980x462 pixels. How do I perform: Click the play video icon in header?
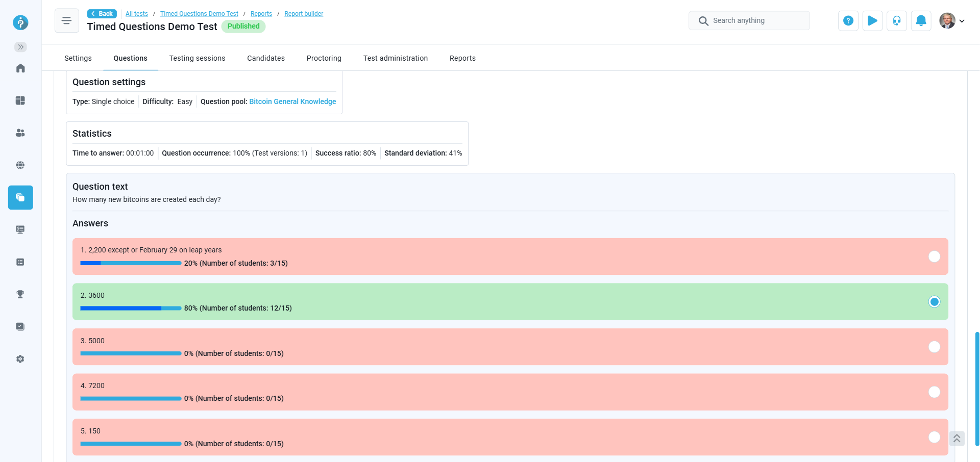(x=873, y=21)
